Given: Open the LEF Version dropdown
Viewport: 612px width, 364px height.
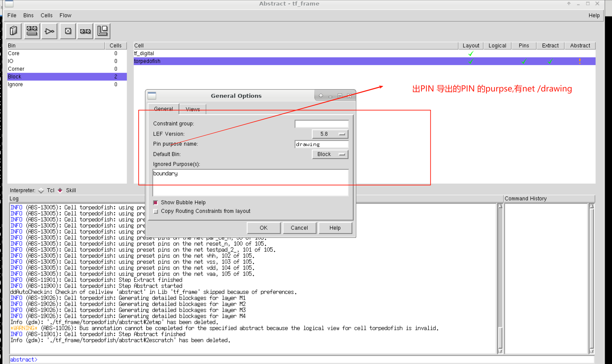Looking at the screenshot, I should (330, 134).
